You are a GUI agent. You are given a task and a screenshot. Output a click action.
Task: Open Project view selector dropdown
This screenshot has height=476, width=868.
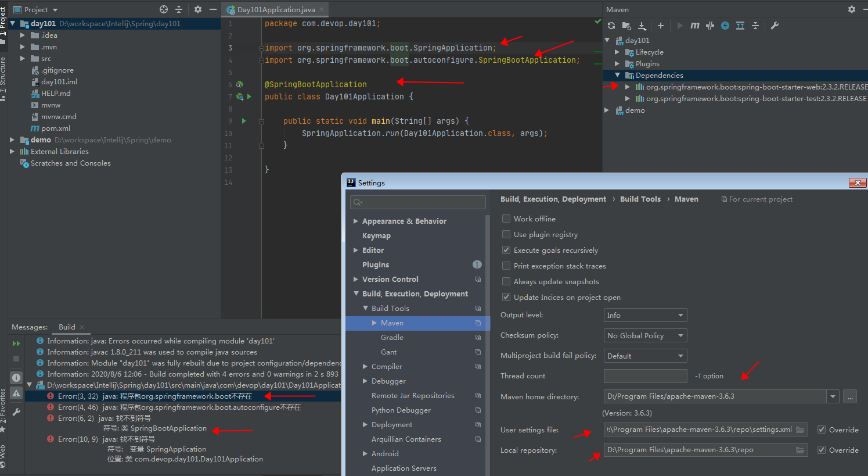[36, 9]
